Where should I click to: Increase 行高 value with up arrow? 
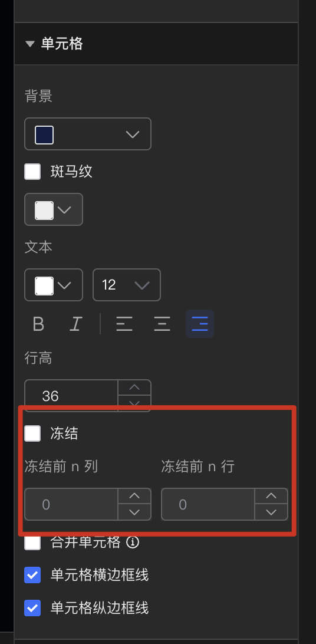(134, 387)
